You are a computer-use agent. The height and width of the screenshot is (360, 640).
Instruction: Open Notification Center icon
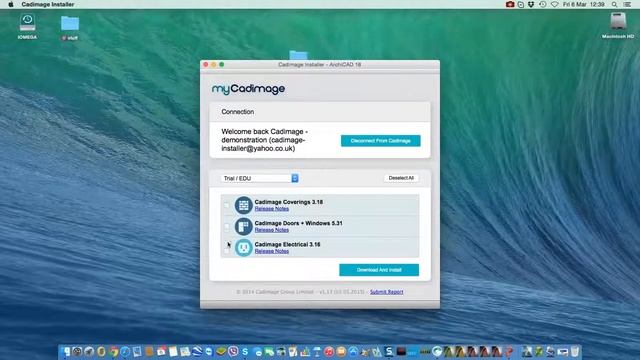[627, 4]
